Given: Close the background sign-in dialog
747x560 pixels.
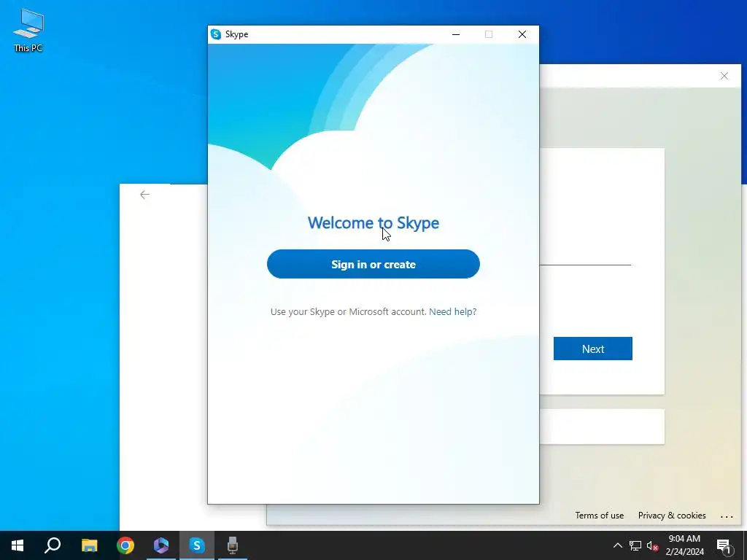Looking at the screenshot, I should click(x=724, y=76).
